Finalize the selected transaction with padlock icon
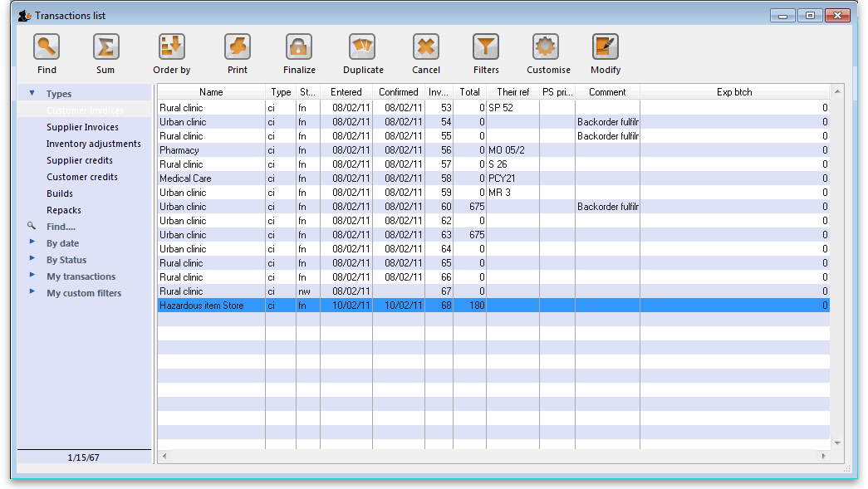The image size is (868, 489). pos(299,47)
